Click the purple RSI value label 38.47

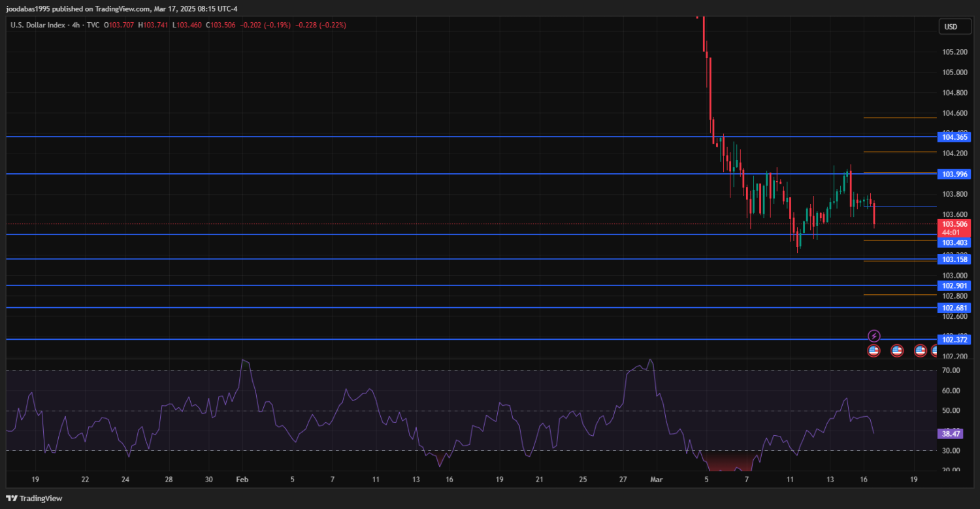click(950, 433)
